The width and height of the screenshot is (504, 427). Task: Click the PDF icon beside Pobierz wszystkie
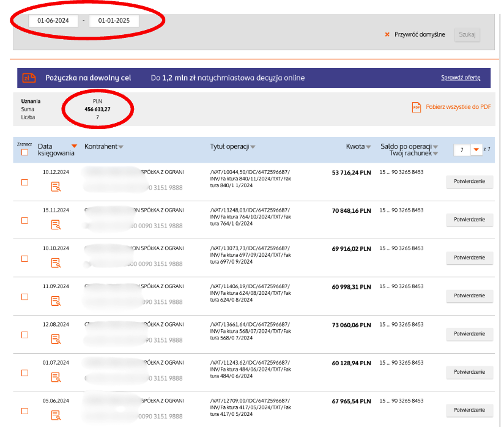[x=417, y=107]
